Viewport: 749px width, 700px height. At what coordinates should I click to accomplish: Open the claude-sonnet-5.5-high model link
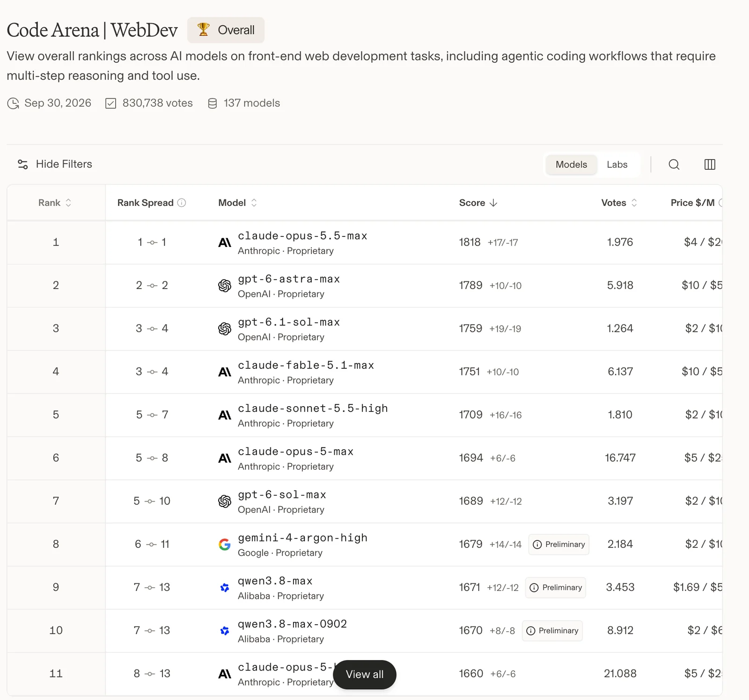[x=313, y=408]
